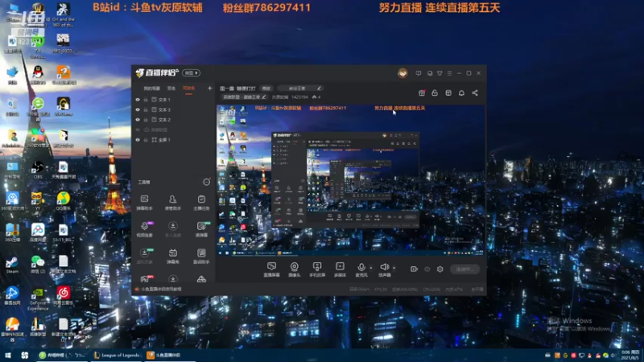The width and height of the screenshot is (644, 362).
Task: Toggle lock on 文本 2 layer
Action: click(146, 120)
